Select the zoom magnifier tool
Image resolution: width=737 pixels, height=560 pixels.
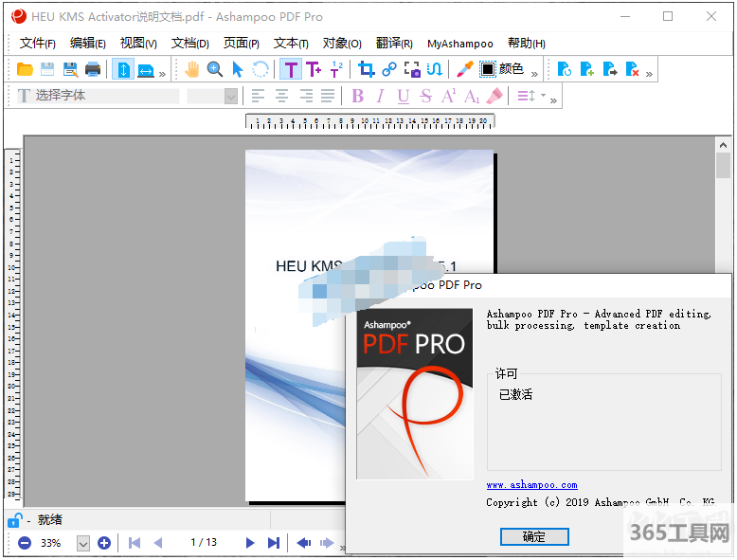[215, 69]
